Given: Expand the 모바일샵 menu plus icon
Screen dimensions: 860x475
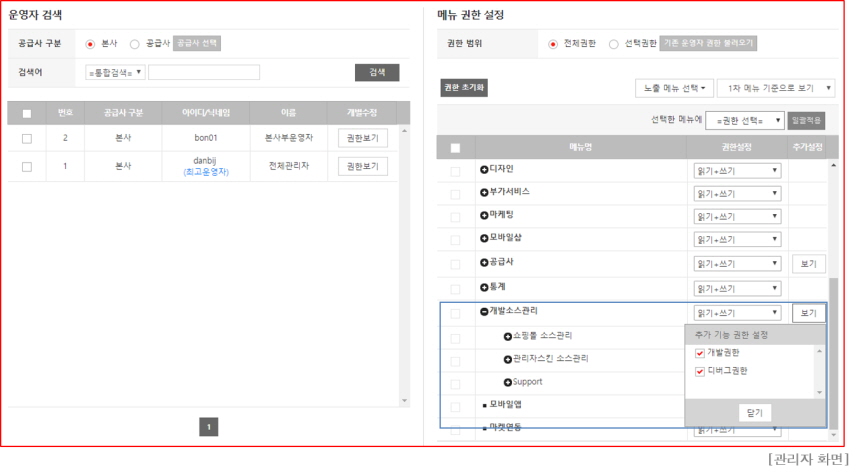Looking at the screenshot, I should [x=484, y=238].
